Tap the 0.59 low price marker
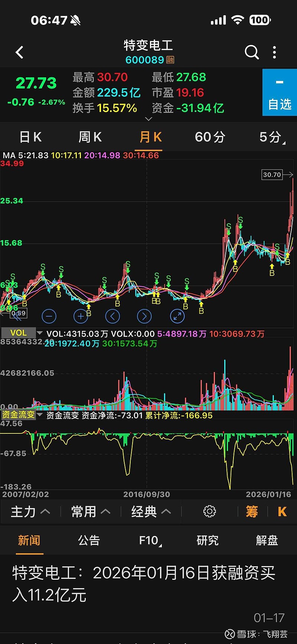This screenshot has height=644, width=297. pyautogui.click(x=19, y=313)
